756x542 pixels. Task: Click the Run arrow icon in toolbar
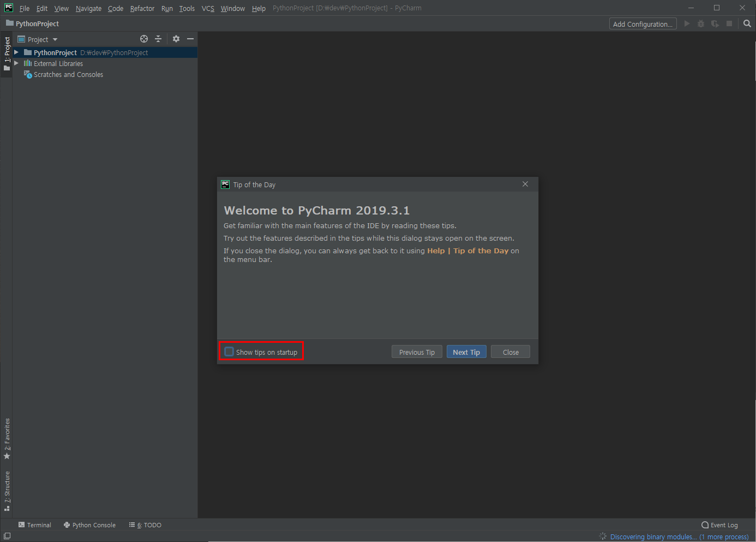(x=687, y=23)
